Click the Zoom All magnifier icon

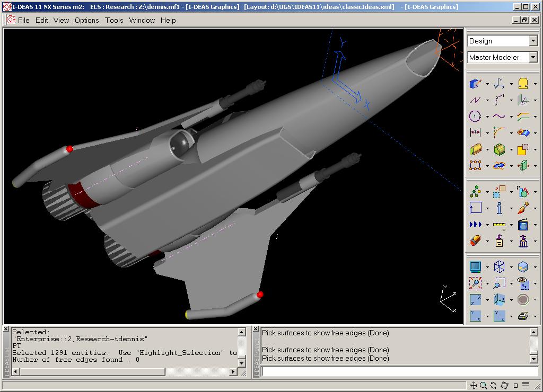[x=475, y=283]
